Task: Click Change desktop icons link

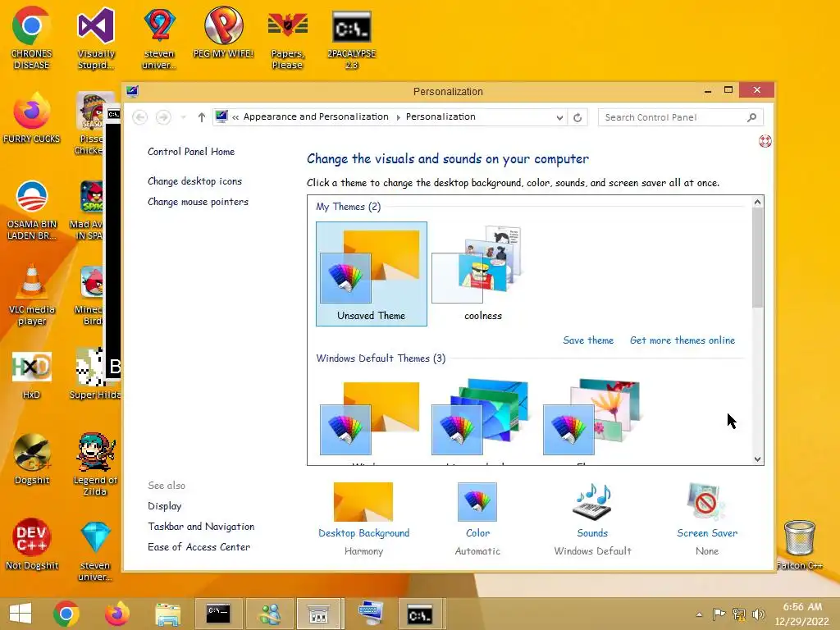Action: pos(195,181)
